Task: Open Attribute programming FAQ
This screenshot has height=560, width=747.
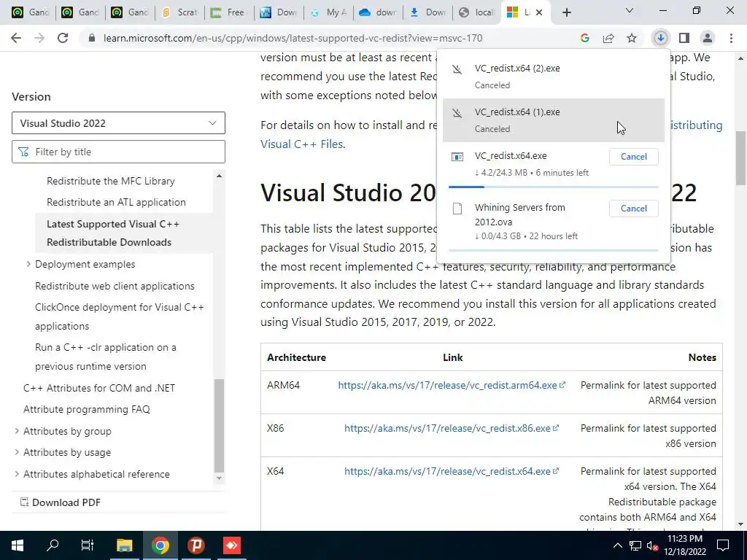Action: click(x=87, y=410)
